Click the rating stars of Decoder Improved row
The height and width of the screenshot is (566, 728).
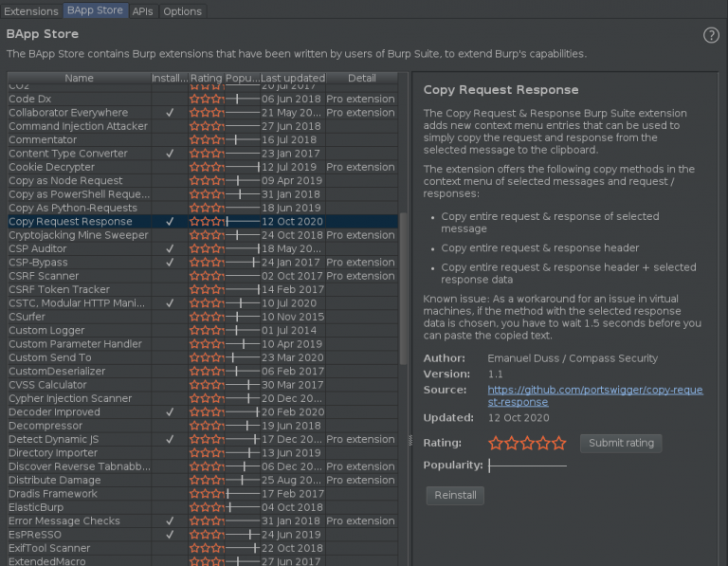207,412
